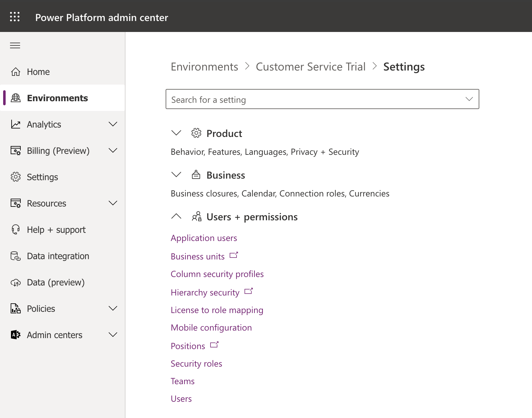532x418 pixels.
Task: Click the Users + permissions people icon
Action: point(197,216)
